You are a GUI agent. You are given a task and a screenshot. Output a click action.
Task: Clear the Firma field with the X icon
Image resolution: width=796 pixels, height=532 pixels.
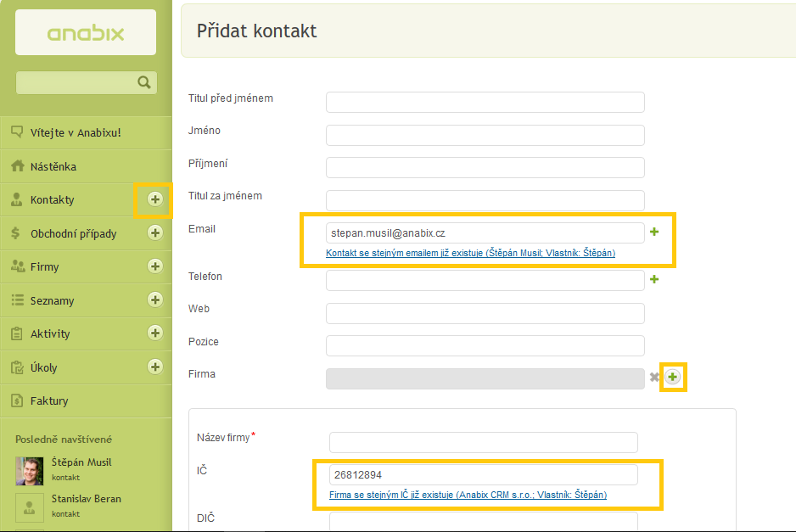[654, 377]
